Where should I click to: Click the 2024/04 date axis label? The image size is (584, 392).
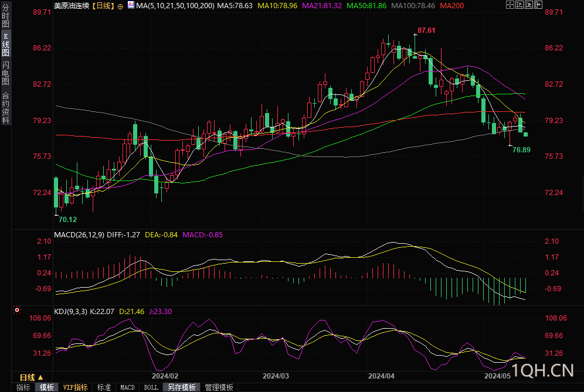click(x=381, y=376)
